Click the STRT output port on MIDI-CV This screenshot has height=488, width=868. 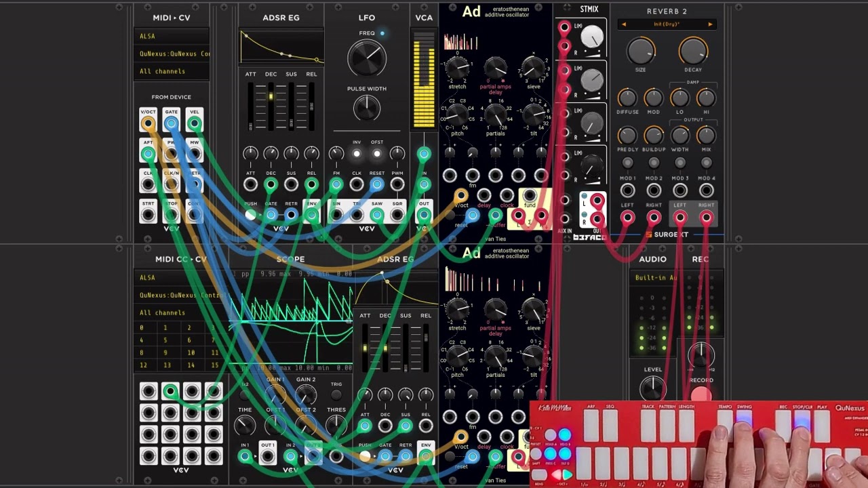click(x=148, y=214)
